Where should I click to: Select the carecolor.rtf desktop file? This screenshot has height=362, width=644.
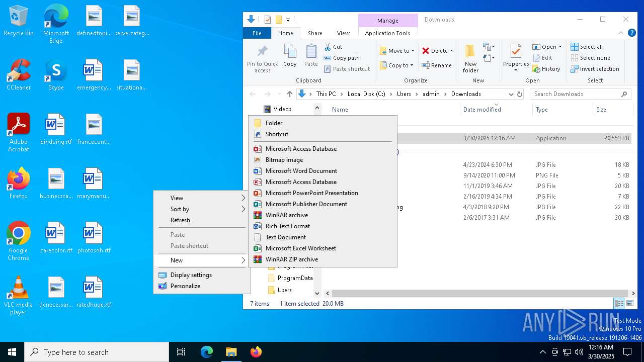[56, 238]
